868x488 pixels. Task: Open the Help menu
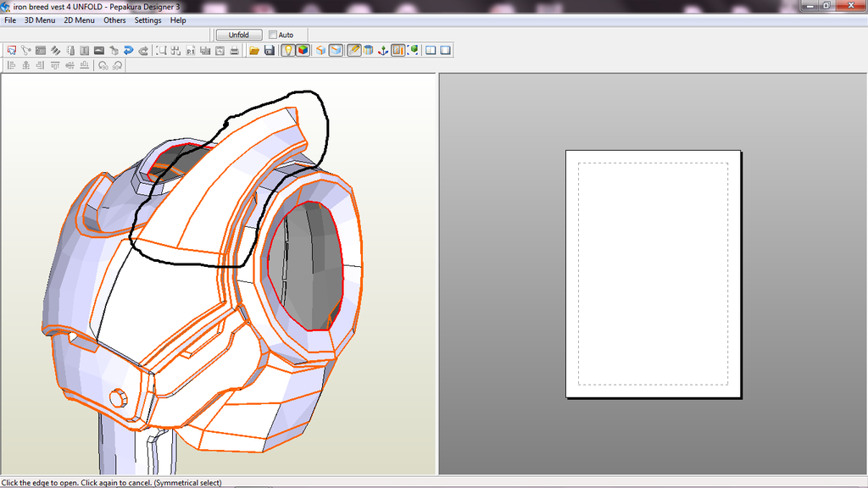pos(178,20)
